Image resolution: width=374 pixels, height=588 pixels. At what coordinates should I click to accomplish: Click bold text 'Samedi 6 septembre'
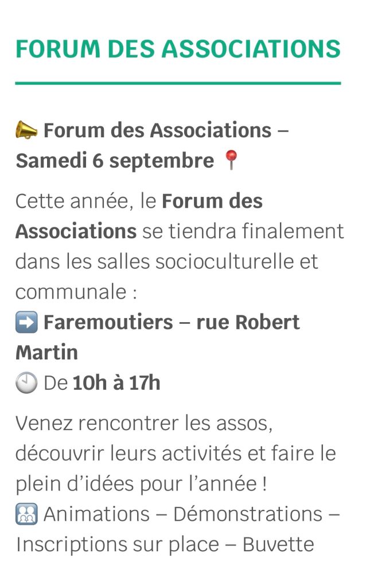[115, 161]
